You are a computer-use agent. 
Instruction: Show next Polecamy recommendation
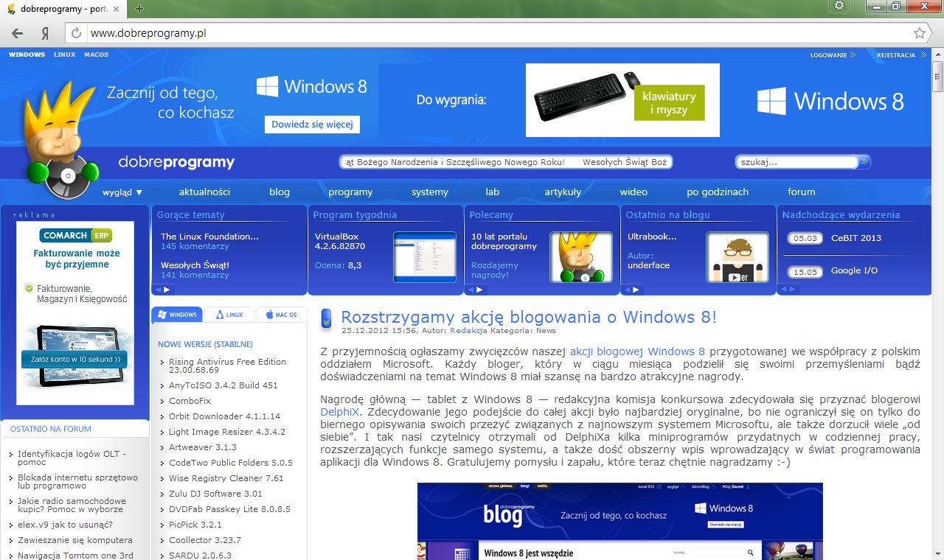[479, 290]
